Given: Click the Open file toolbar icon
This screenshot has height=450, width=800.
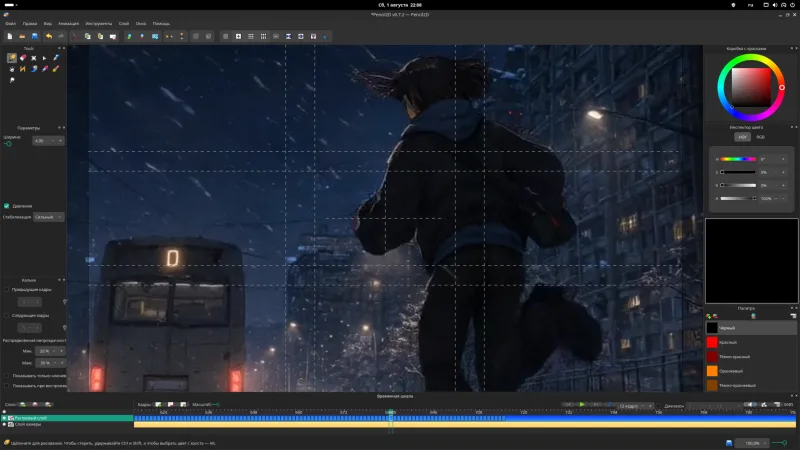Looking at the screenshot, I should pyautogui.click(x=22, y=36).
